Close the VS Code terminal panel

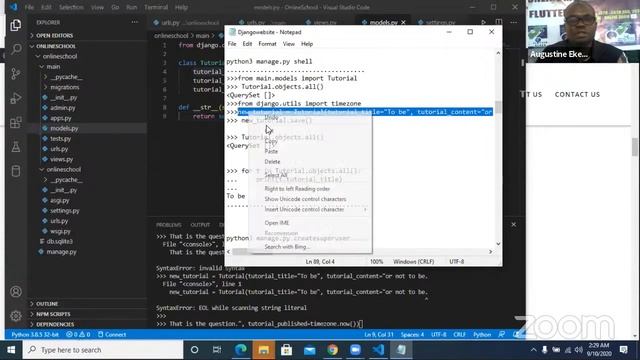coord(513,224)
